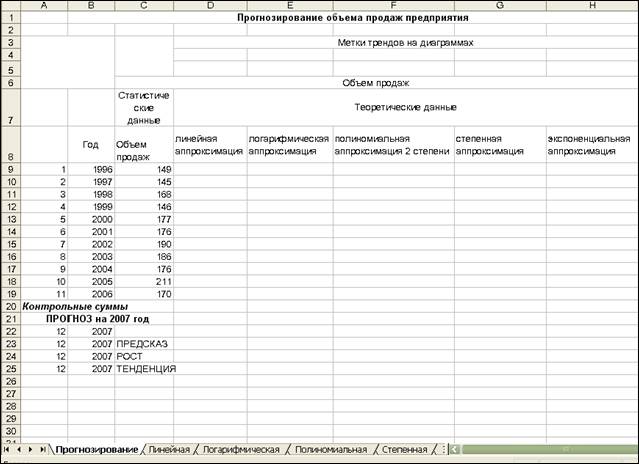Switch to the Логарифмическая sheet tab
Screen dimensions: 639x464
pyautogui.click(x=241, y=449)
